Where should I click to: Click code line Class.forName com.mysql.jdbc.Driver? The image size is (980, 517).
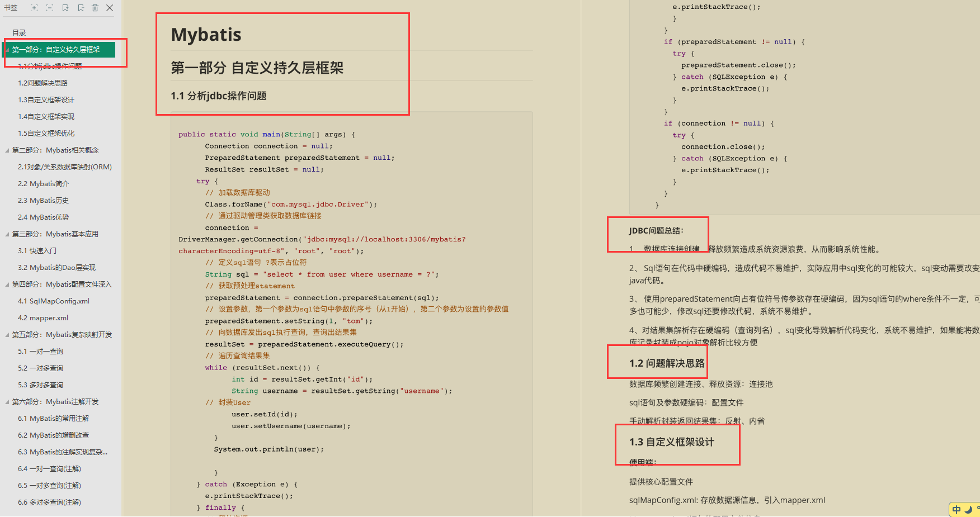tap(291, 205)
